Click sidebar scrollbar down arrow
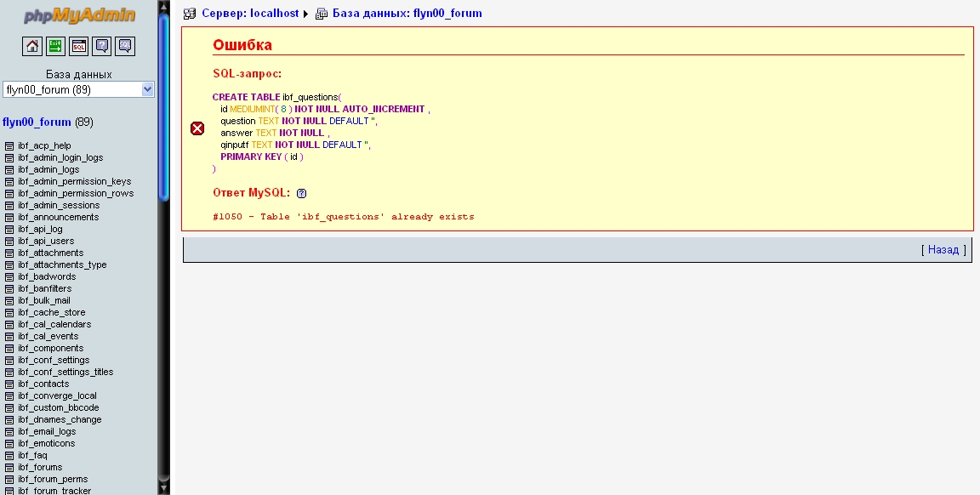 point(163,488)
